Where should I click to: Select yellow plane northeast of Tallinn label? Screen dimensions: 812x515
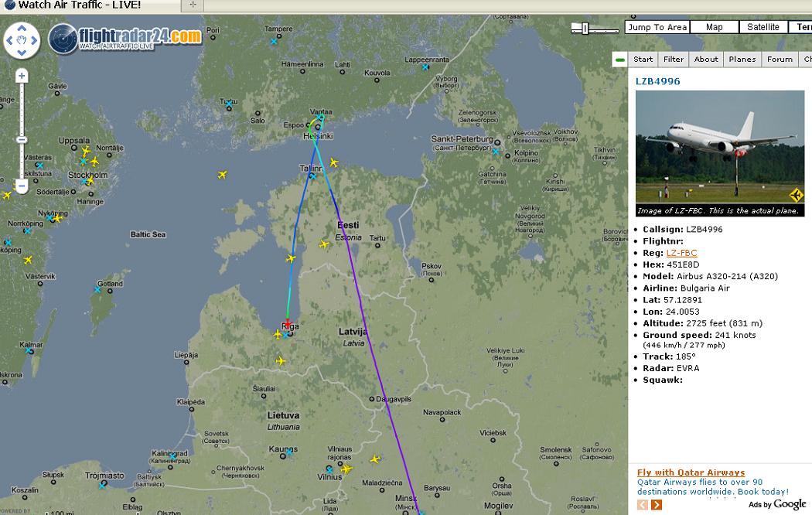point(334,163)
